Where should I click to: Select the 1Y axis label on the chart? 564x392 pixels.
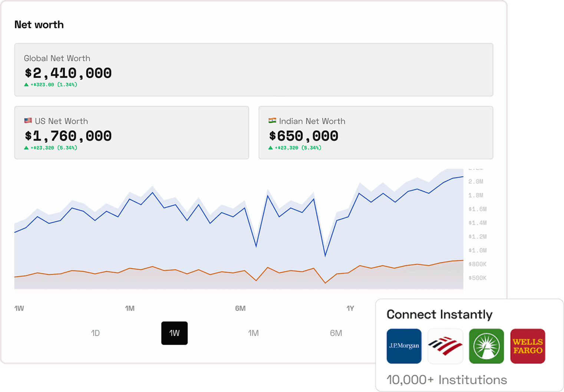click(x=350, y=308)
